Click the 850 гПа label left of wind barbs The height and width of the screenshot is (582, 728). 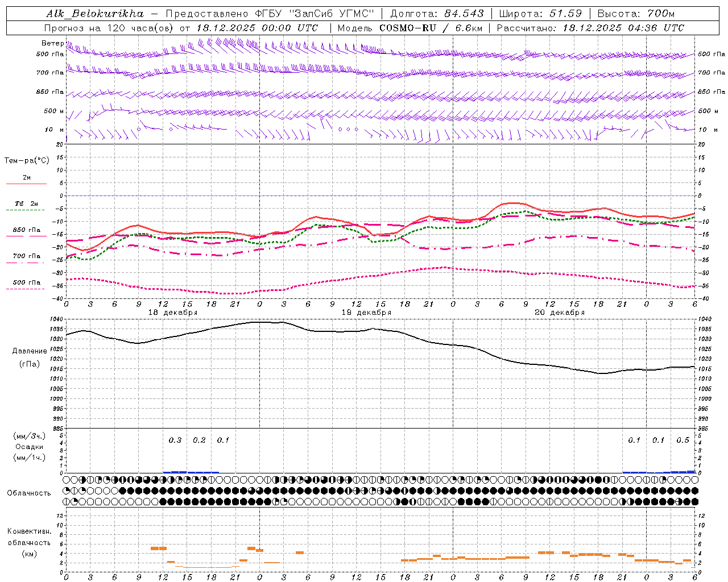pos(50,92)
